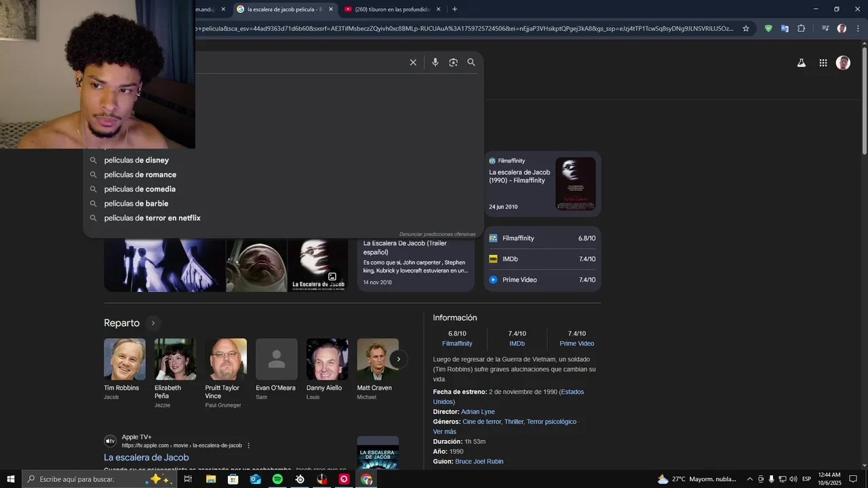Open Apple TV+ 'La escalera de Jacob' result

coord(146,457)
